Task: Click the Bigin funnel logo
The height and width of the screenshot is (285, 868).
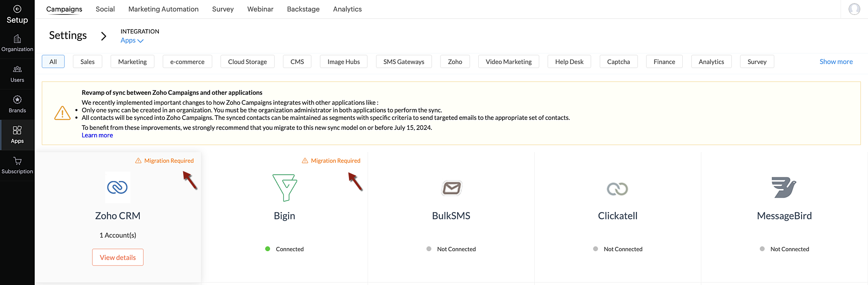Action: point(285,188)
